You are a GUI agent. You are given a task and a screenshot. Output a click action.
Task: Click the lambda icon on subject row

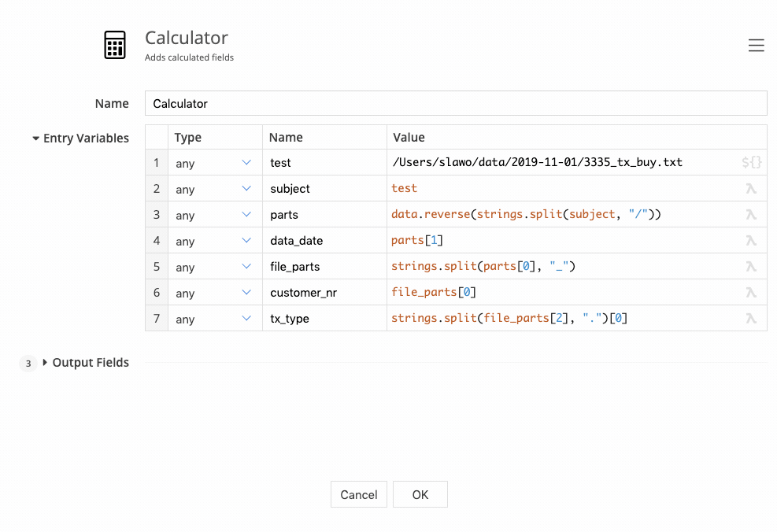tap(751, 188)
